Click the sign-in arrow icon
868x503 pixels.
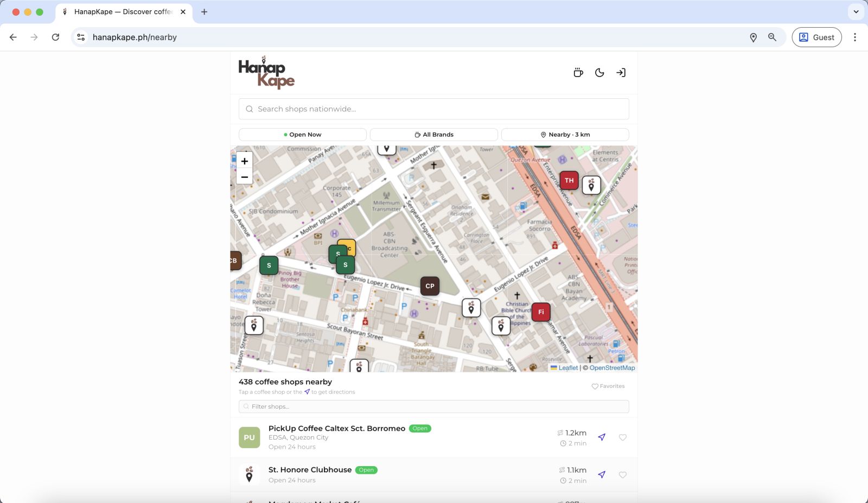[x=621, y=73]
